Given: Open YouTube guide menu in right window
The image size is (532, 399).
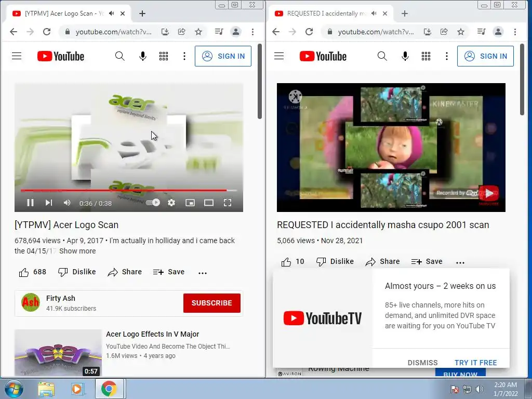Looking at the screenshot, I should pos(279,56).
